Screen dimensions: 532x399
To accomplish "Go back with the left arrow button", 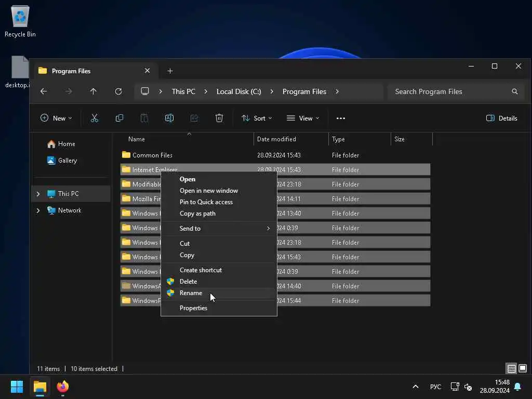I will coord(44,91).
